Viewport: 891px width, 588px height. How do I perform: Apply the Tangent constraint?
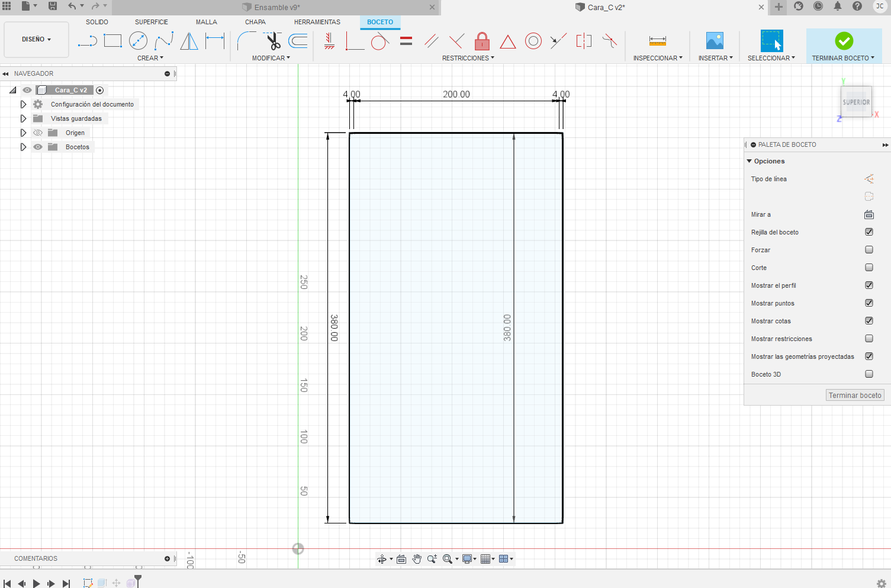point(380,41)
